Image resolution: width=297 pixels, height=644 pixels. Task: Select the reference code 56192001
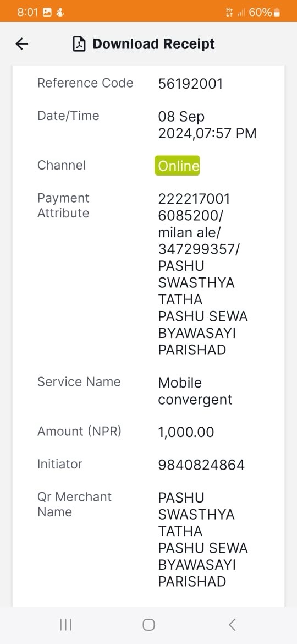pos(190,84)
